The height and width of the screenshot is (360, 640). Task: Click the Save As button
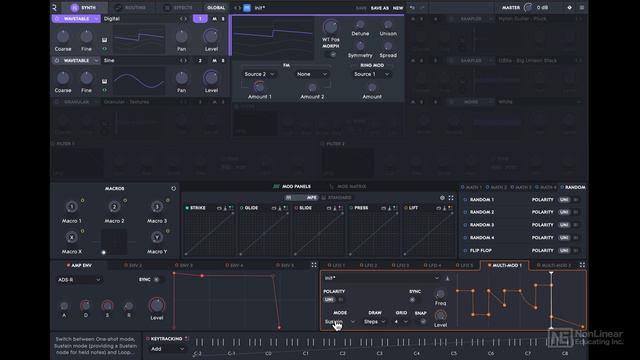click(x=380, y=8)
